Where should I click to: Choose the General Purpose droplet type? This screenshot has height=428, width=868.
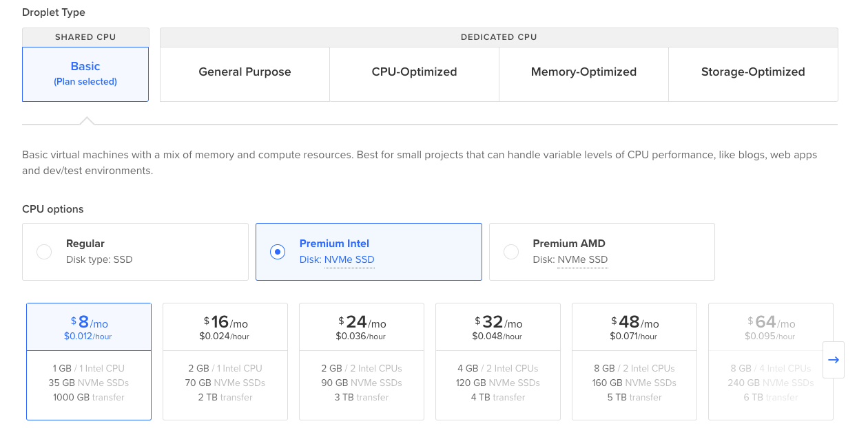click(x=245, y=72)
